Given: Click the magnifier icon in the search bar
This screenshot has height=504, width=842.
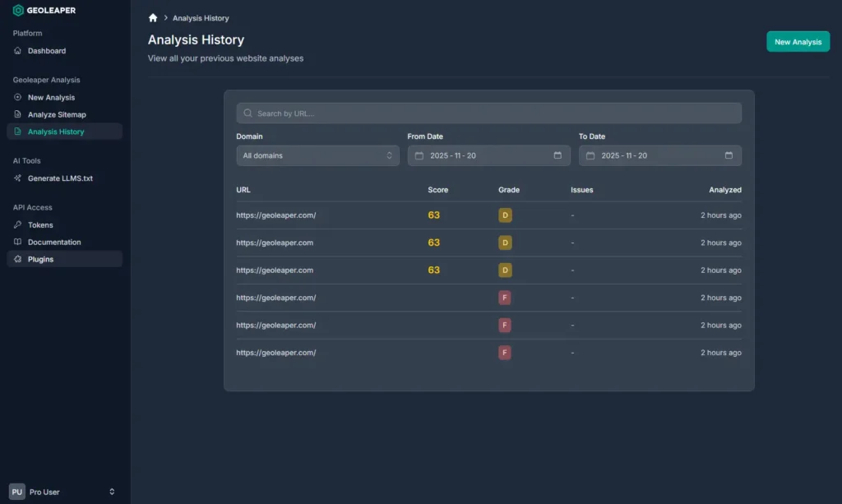Looking at the screenshot, I should click(x=248, y=113).
